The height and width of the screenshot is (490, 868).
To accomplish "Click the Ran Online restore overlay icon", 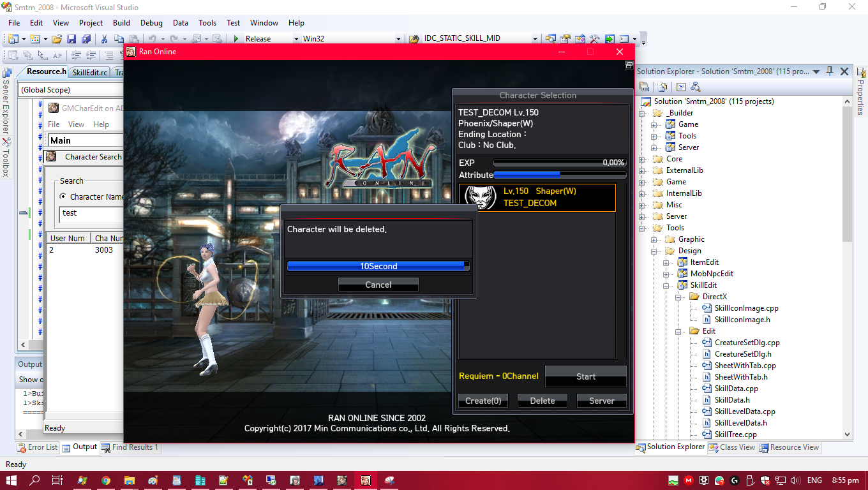I will pyautogui.click(x=629, y=65).
